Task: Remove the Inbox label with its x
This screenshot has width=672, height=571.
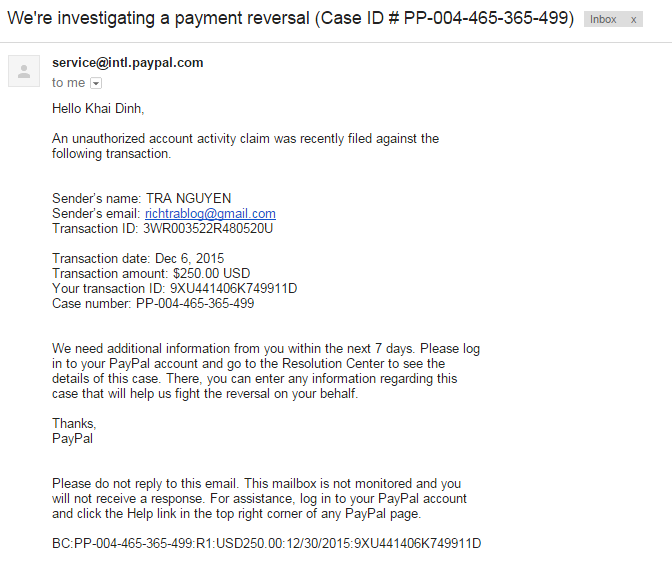Action: 633,19
